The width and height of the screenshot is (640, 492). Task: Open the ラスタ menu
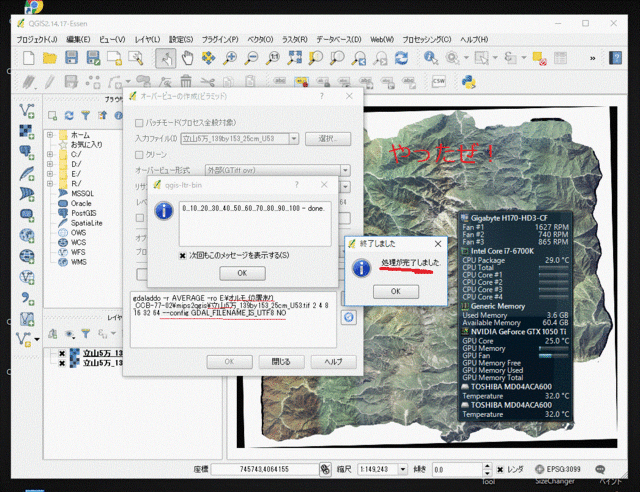point(295,40)
